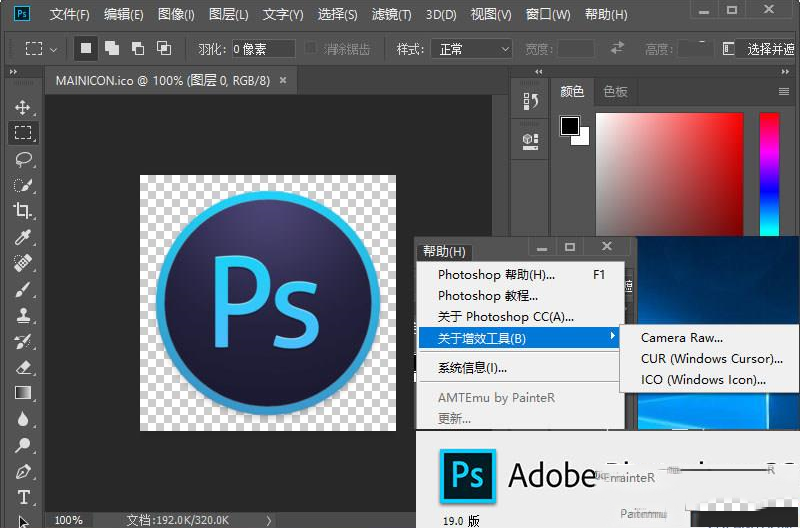This screenshot has width=800, height=528.
Task: Select the Type tool
Action: (22, 497)
